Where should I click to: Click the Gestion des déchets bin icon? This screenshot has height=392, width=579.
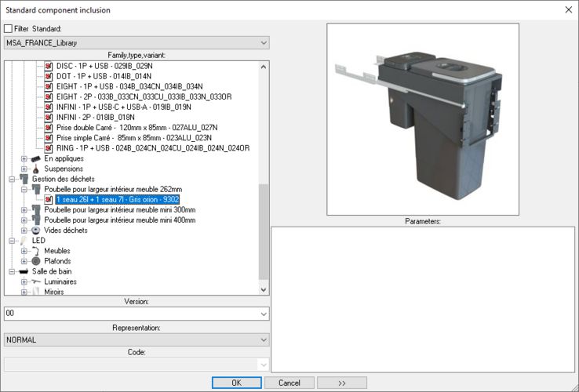[24, 179]
